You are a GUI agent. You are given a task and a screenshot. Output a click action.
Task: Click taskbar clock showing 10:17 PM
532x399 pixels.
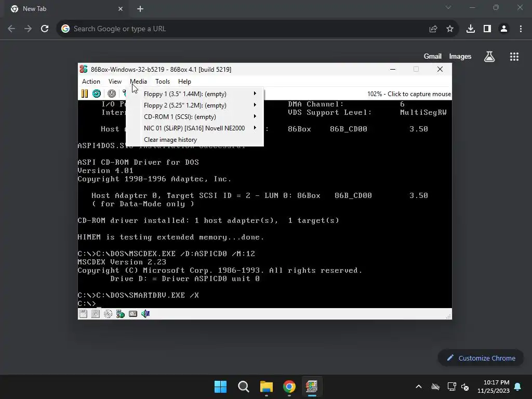coord(494,387)
